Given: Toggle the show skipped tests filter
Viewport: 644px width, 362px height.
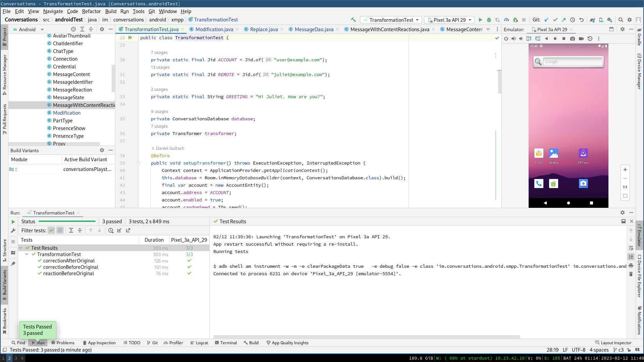Looking at the screenshot, I should pos(60,230).
